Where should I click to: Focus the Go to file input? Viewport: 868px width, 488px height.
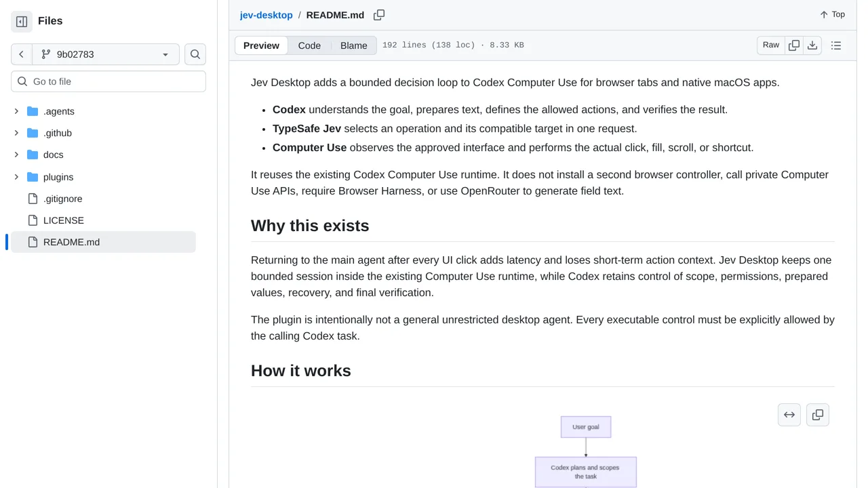point(108,81)
